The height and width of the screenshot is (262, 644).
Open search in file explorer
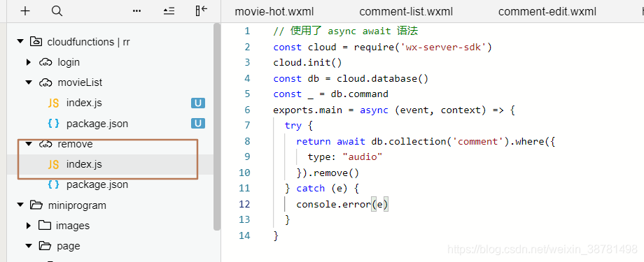(57, 11)
